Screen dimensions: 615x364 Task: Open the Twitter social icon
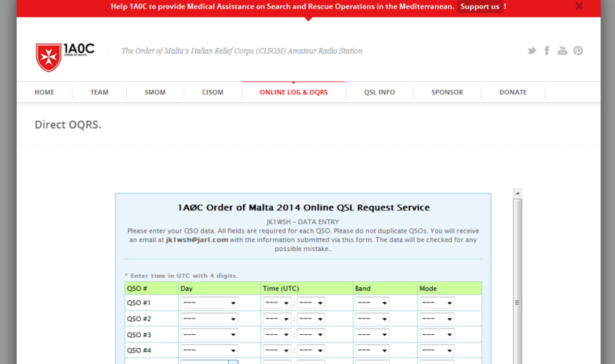[531, 51]
